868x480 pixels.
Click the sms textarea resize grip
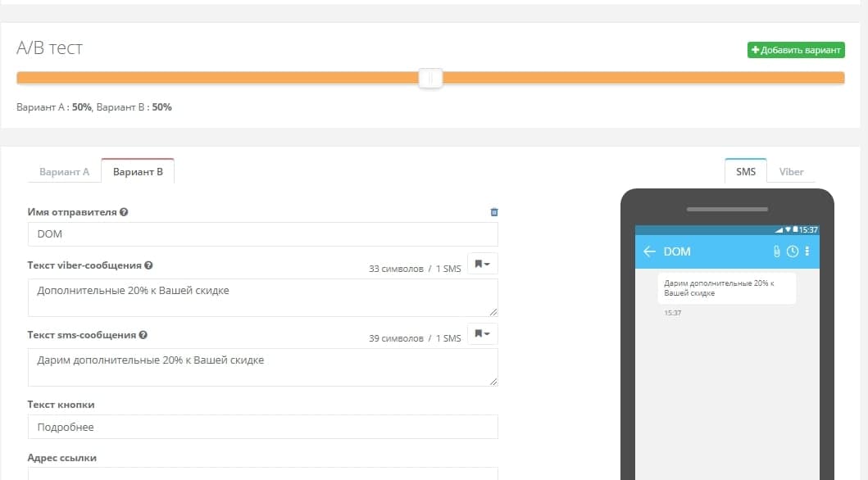coord(493,382)
